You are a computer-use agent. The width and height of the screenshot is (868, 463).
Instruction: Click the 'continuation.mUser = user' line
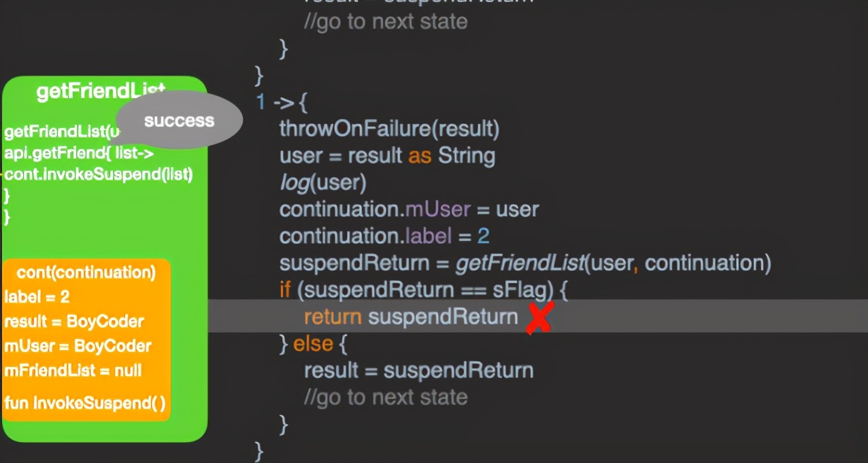pyautogui.click(x=409, y=209)
